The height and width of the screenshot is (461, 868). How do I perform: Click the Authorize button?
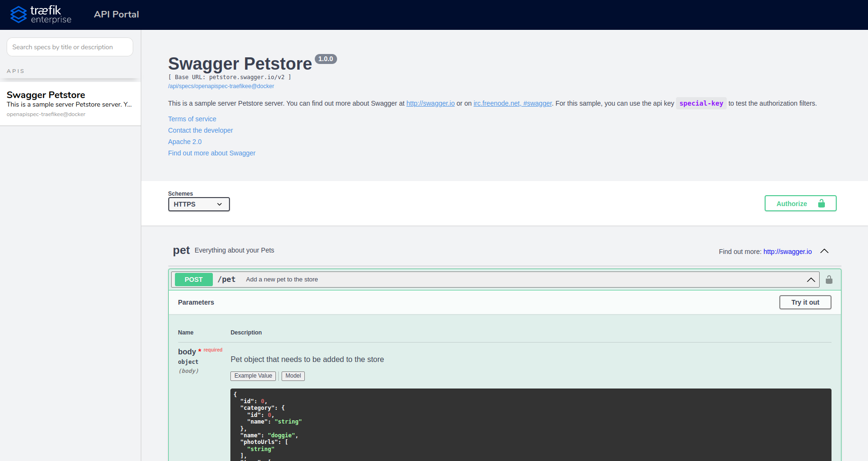tap(792, 203)
